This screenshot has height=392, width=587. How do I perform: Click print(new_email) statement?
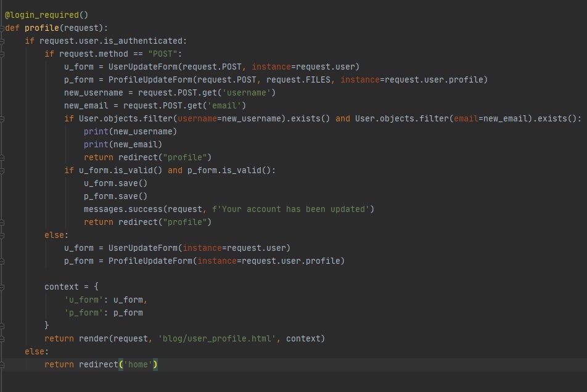tap(123, 144)
